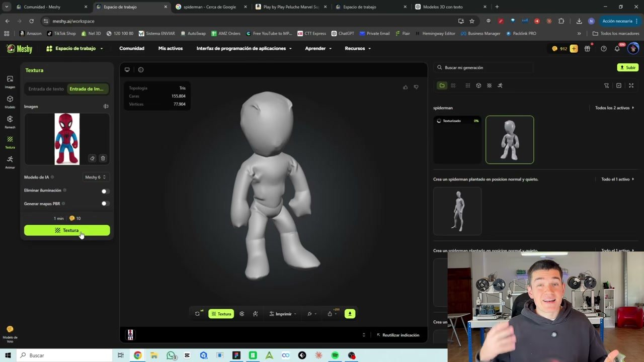
Task: Click the Subir upload button
Action: coord(628,67)
